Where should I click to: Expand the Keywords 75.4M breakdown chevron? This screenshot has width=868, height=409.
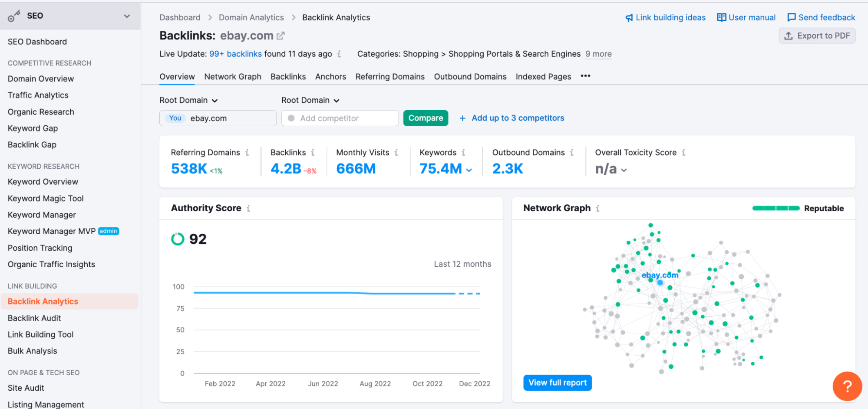point(469,170)
